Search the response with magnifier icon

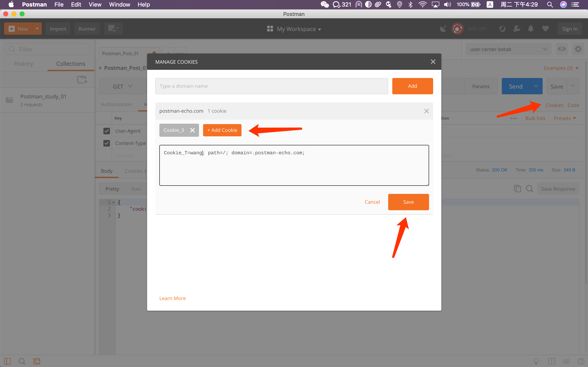tap(530, 189)
